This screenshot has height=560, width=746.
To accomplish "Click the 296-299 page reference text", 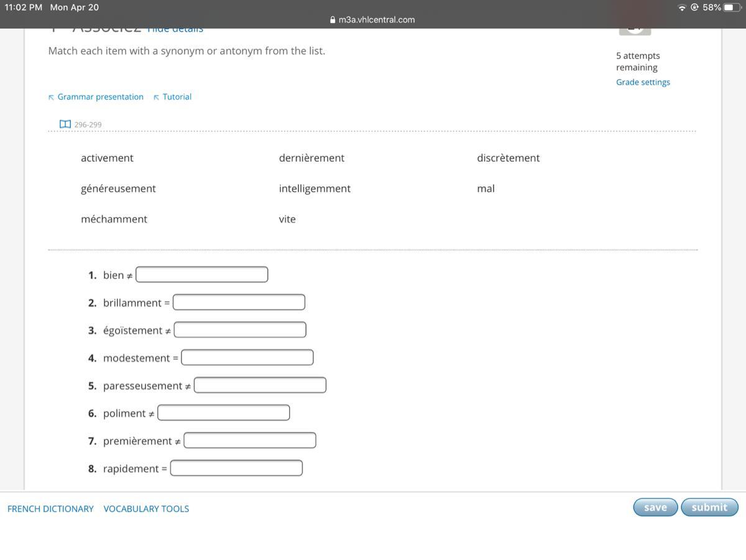I will click(88, 125).
